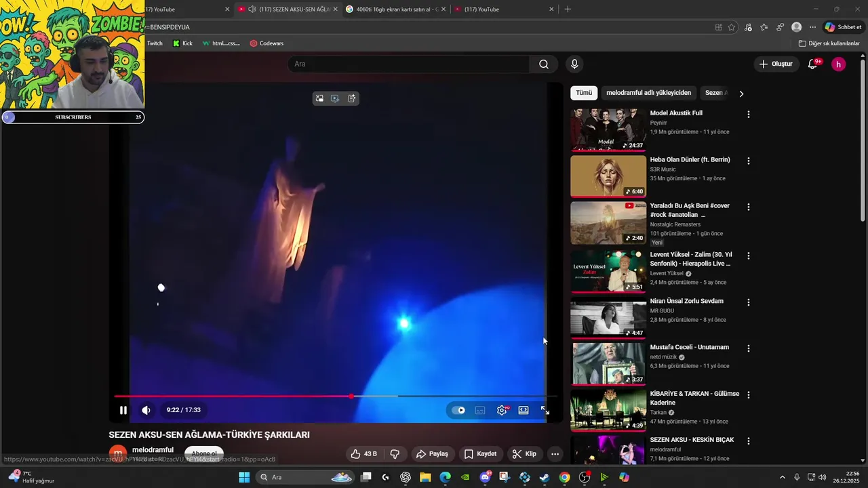Toggle the autoplay switch in player
Viewport: 868px width, 488px height.
[x=458, y=410]
